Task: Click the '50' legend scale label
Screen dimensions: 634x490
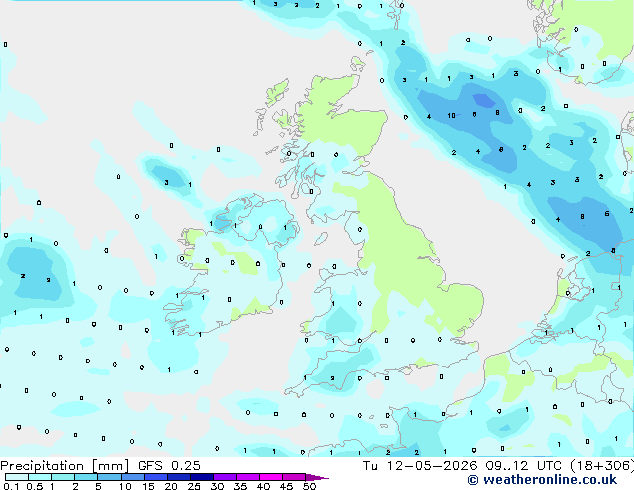Action: point(309,486)
